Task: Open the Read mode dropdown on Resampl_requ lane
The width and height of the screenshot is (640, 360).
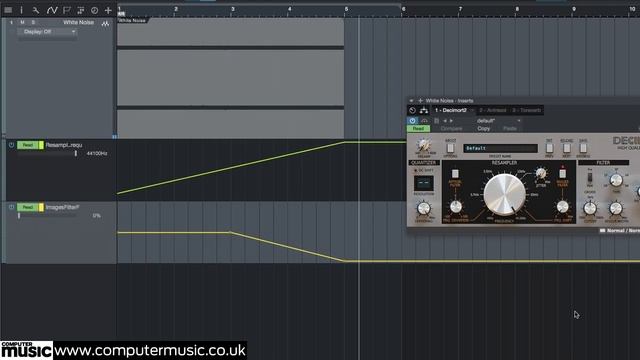Action: [28, 145]
